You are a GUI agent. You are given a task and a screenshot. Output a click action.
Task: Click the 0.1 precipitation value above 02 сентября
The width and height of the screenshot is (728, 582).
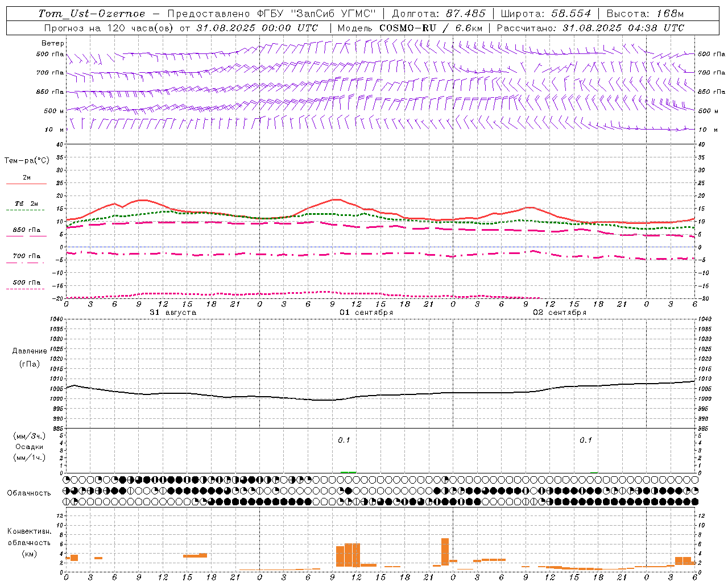click(x=586, y=440)
